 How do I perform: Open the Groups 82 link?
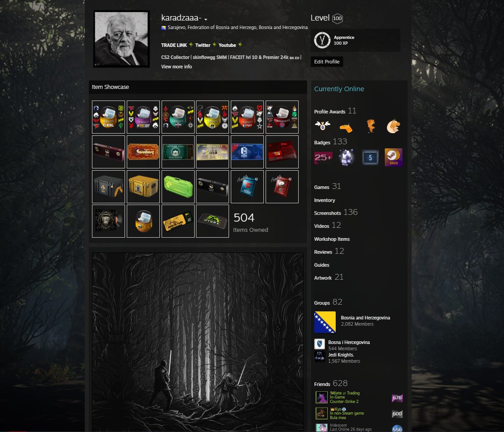[x=328, y=302]
